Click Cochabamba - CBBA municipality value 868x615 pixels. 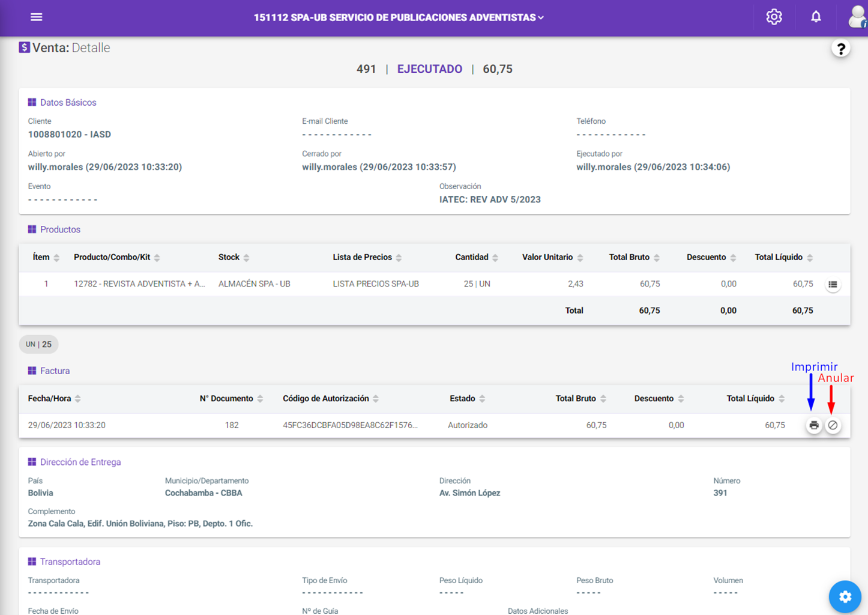click(x=203, y=493)
